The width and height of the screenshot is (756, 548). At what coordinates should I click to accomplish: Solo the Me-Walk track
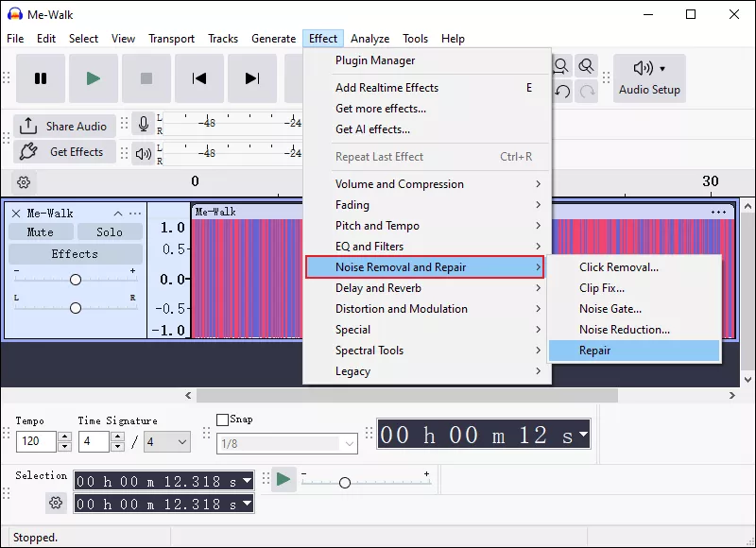coord(110,231)
